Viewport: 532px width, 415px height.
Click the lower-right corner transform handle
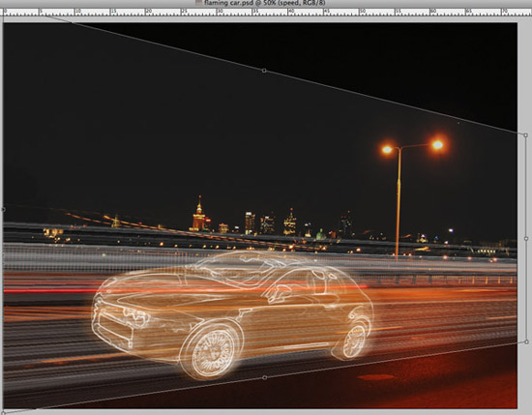click(526, 341)
